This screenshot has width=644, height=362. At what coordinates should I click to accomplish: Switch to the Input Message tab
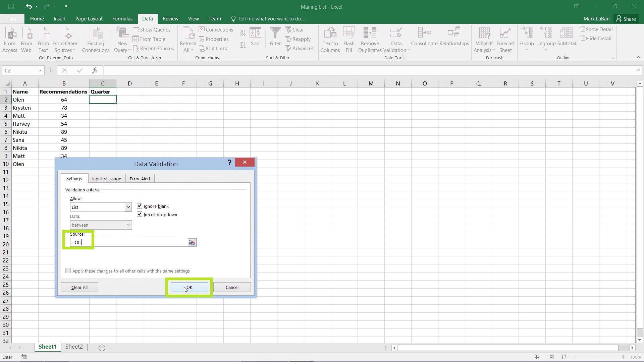pos(106,178)
